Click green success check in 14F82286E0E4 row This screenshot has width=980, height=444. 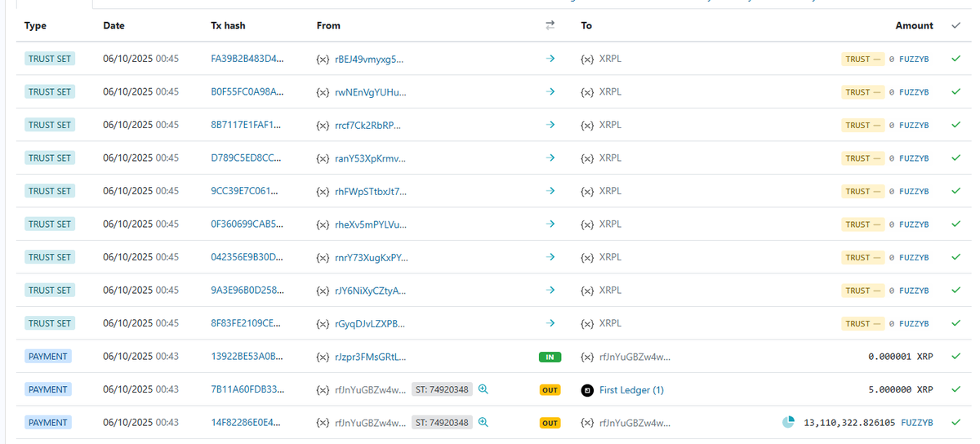click(x=955, y=422)
